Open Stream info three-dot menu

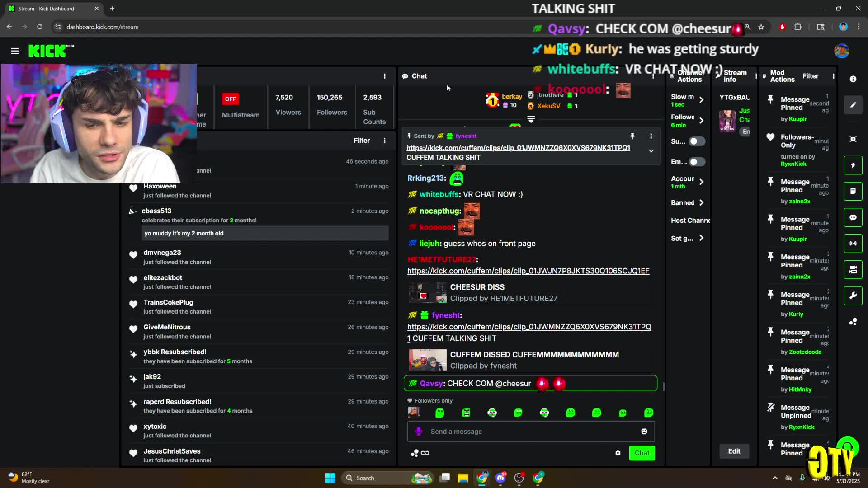tap(756, 76)
